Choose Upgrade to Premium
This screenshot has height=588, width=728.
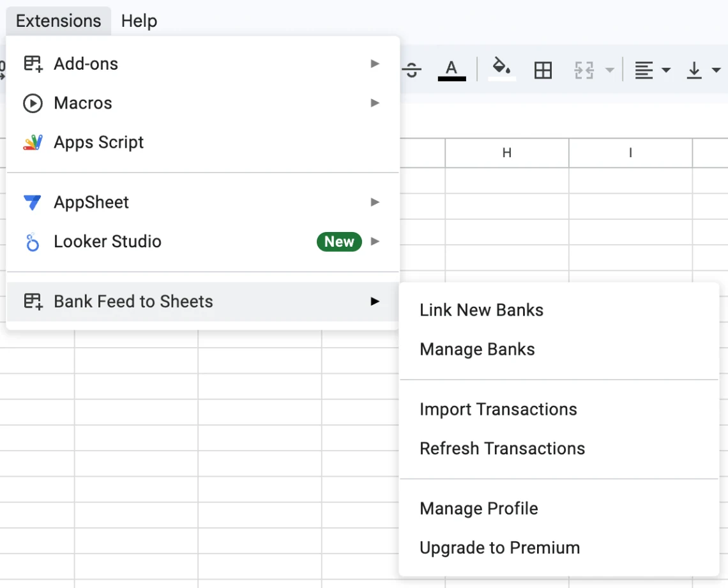559,548
